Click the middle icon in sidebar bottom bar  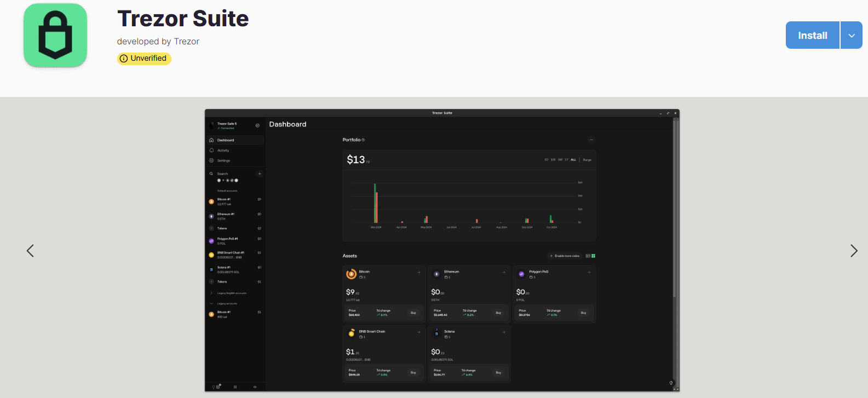(235, 387)
